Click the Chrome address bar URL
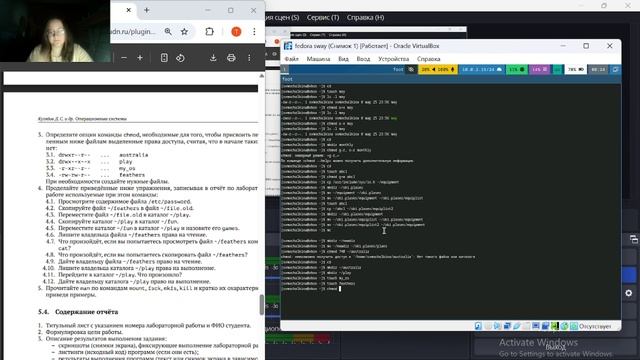640x360 pixels. [133, 31]
